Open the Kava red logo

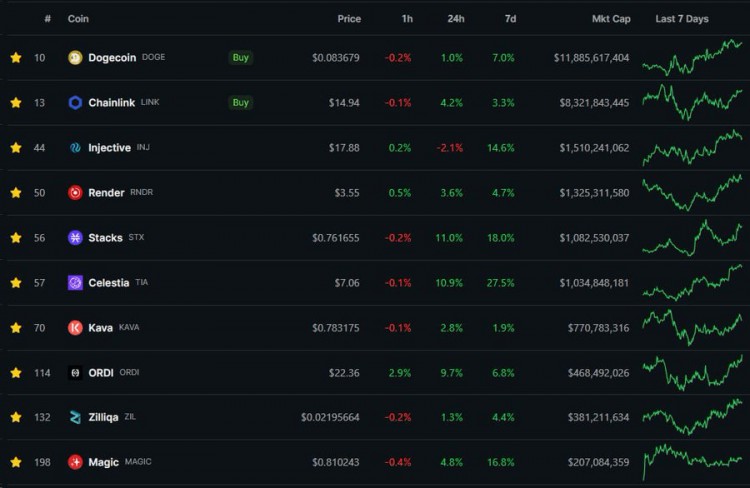tap(75, 328)
